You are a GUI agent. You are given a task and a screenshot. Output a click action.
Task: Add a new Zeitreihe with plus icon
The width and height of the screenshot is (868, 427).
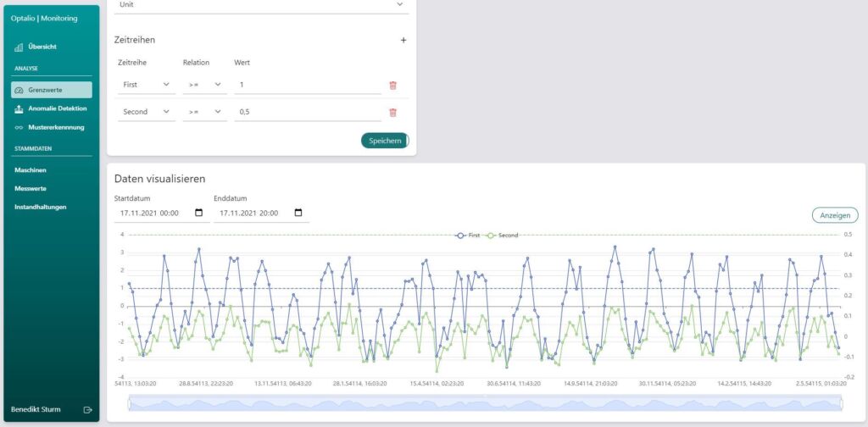403,40
